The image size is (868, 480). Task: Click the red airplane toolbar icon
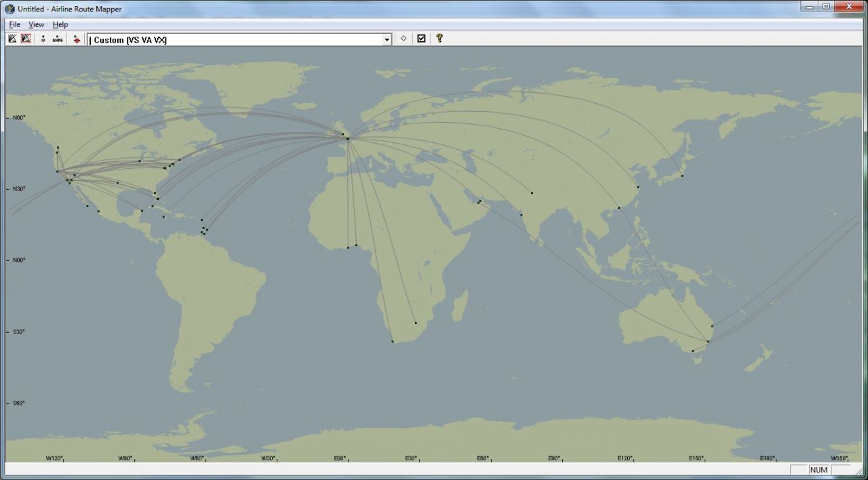pos(77,39)
